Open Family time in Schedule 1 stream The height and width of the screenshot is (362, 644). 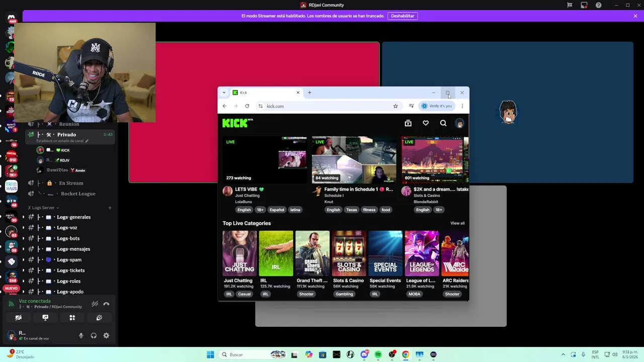(359, 190)
